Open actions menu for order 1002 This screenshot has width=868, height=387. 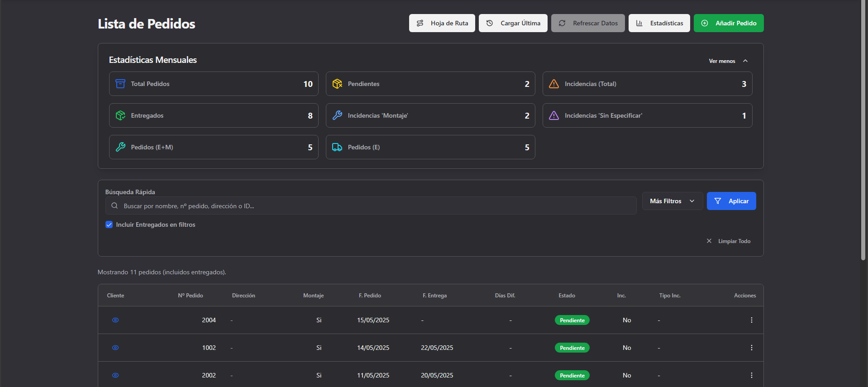point(751,348)
